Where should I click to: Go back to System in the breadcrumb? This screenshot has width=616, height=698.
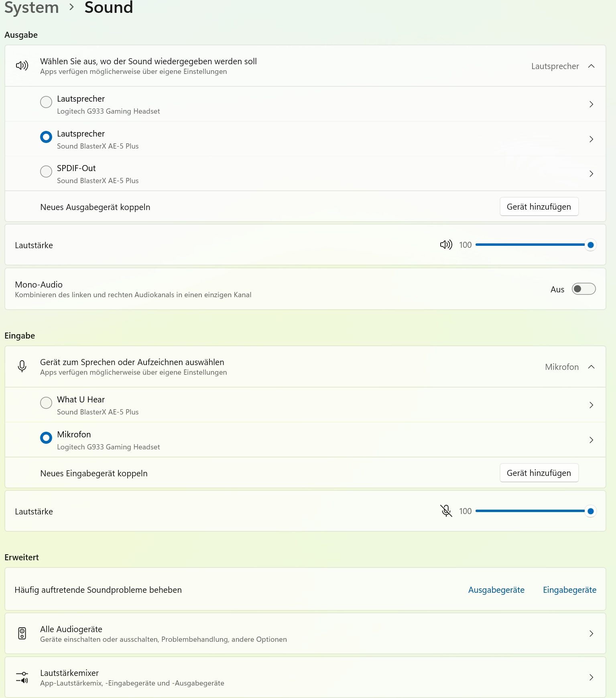coord(31,7)
